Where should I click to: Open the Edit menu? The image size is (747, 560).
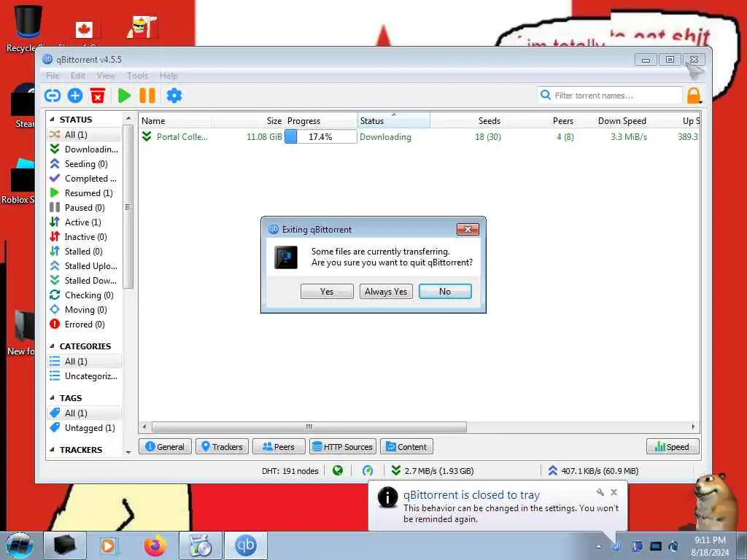coord(78,76)
